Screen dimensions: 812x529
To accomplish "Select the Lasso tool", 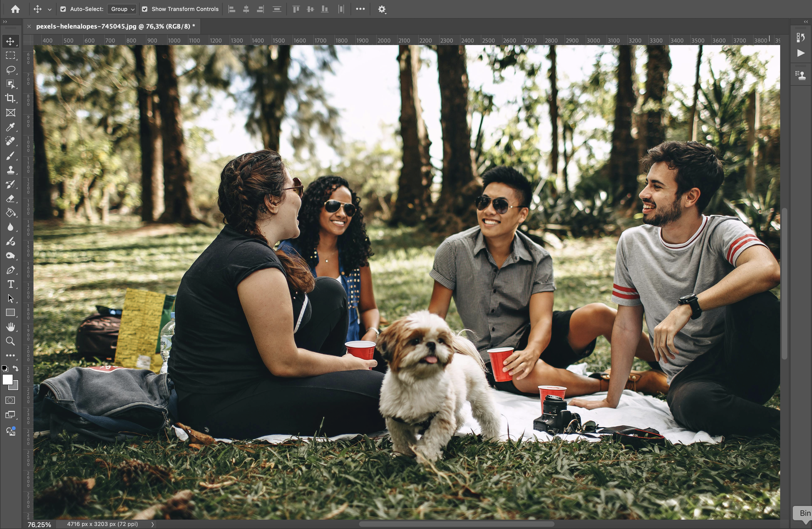I will coord(10,70).
